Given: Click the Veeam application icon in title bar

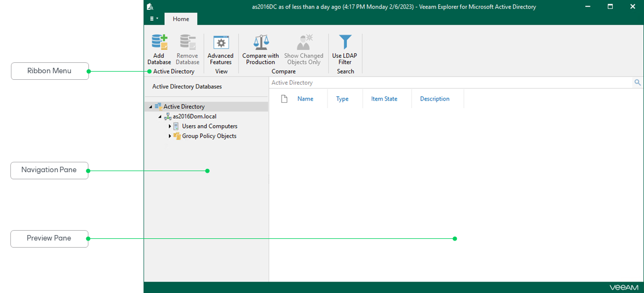Looking at the screenshot, I should (x=150, y=7).
